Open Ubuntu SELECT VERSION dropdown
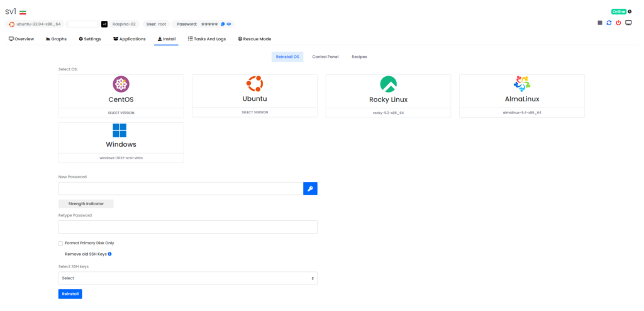The image size is (644, 311). click(255, 112)
